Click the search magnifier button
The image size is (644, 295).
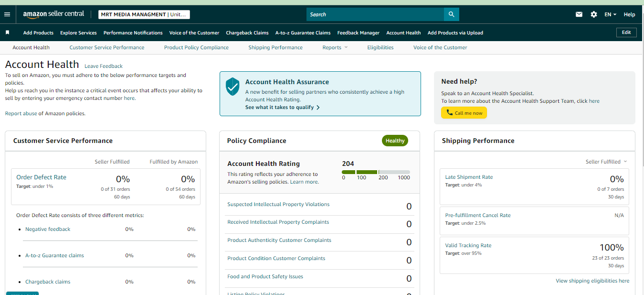click(x=451, y=14)
